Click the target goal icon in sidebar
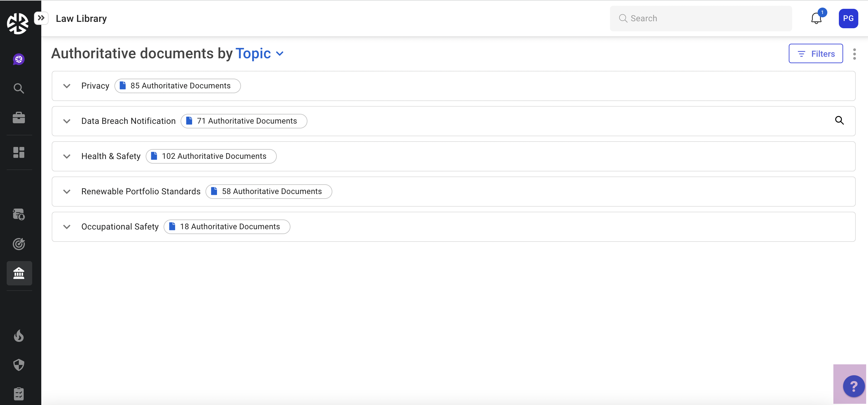The image size is (868, 405). click(19, 243)
